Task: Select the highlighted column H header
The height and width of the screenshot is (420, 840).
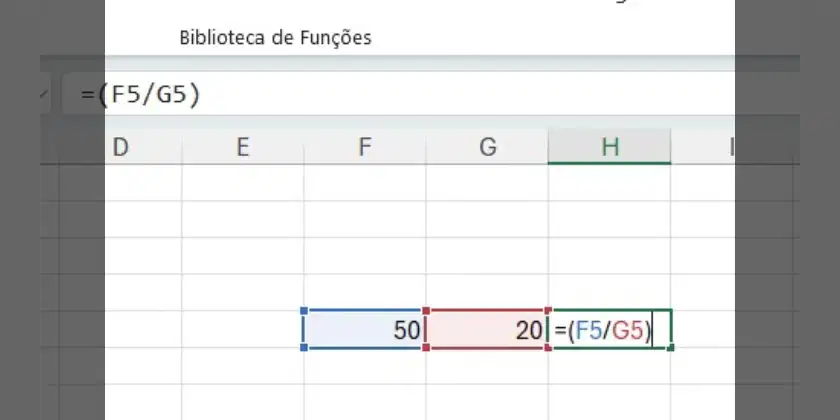Action: coord(609,147)
